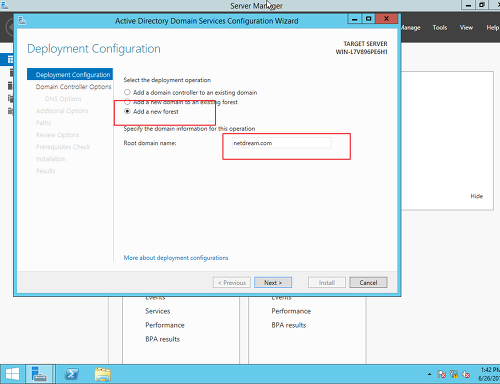This screenshot has width=500, height=384.
Task: Select Add a new domain to existing forest
Action: (x=181, y=102)
